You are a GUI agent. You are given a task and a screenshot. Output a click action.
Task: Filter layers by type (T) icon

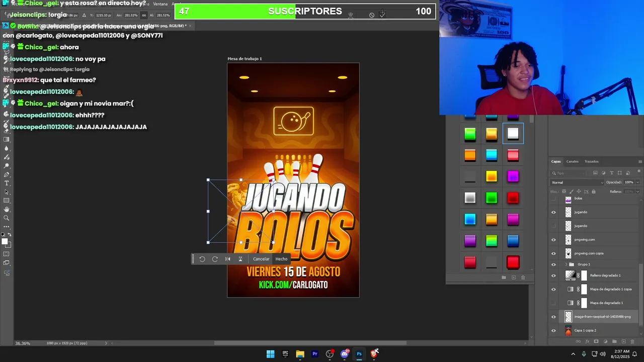(x=611, y=173)
